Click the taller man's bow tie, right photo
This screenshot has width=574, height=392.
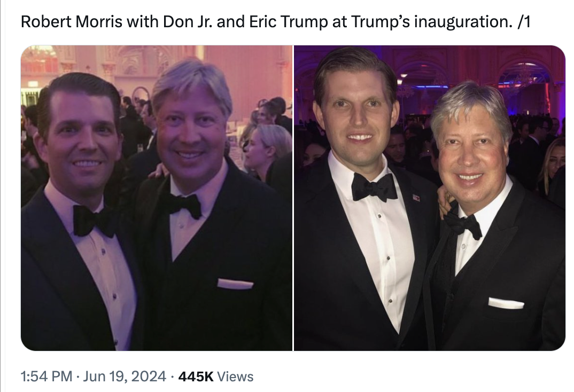(x=374, y=187)
